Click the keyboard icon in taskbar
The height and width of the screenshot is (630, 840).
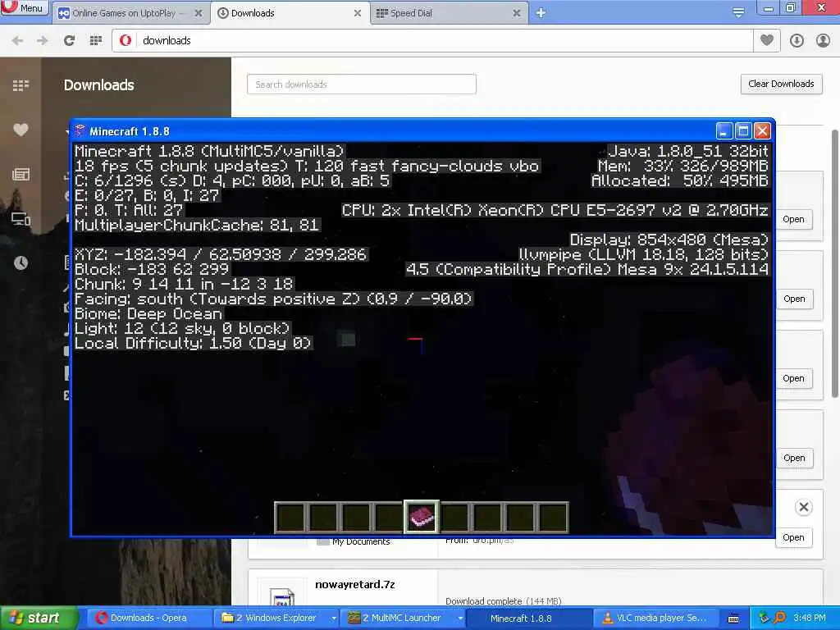[733, 619]
